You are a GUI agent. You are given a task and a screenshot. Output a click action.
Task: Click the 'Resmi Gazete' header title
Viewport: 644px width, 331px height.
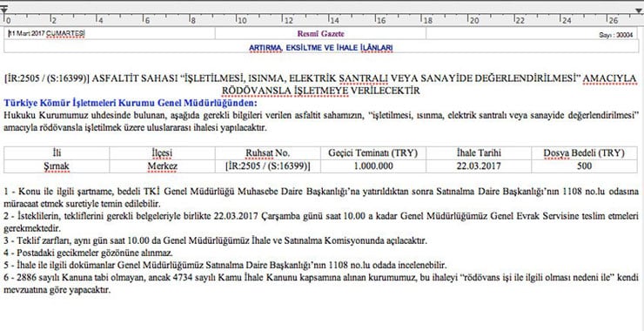pos(321,34)
